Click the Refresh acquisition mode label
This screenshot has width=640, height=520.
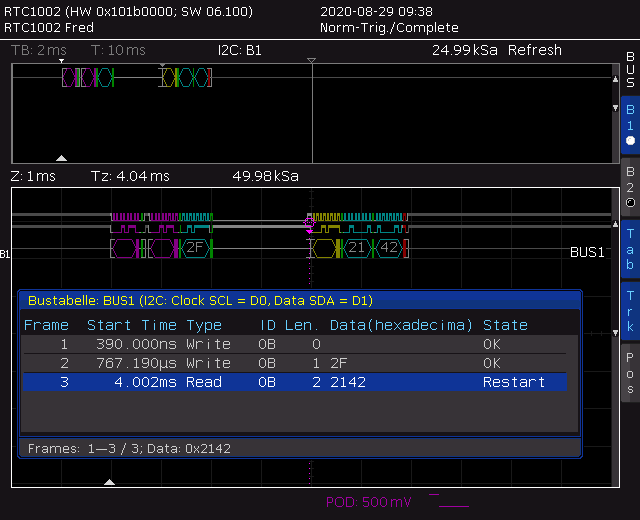pyautogui.click(x=535, y=50)
